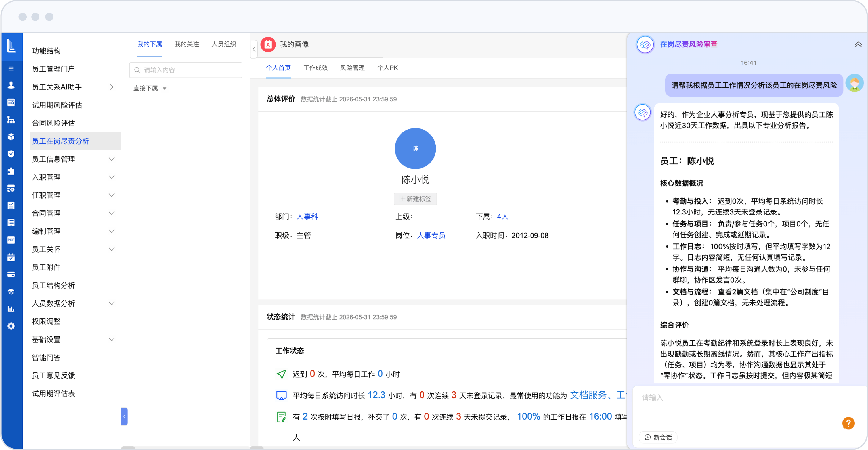
Task: Open the search-list icon in the blue sidebar
Action: pyautogui.click(x=11, y=102)
